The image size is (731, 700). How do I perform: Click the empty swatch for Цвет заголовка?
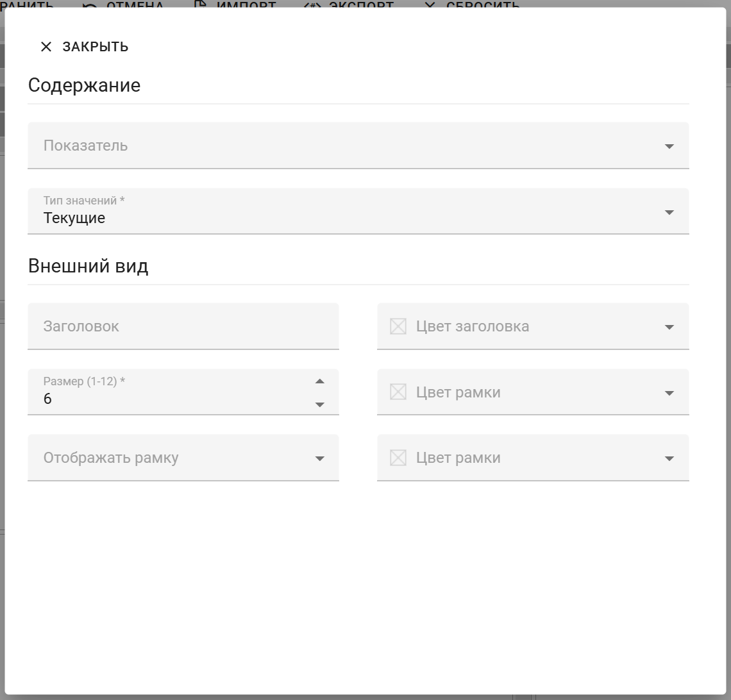point(398,326)
